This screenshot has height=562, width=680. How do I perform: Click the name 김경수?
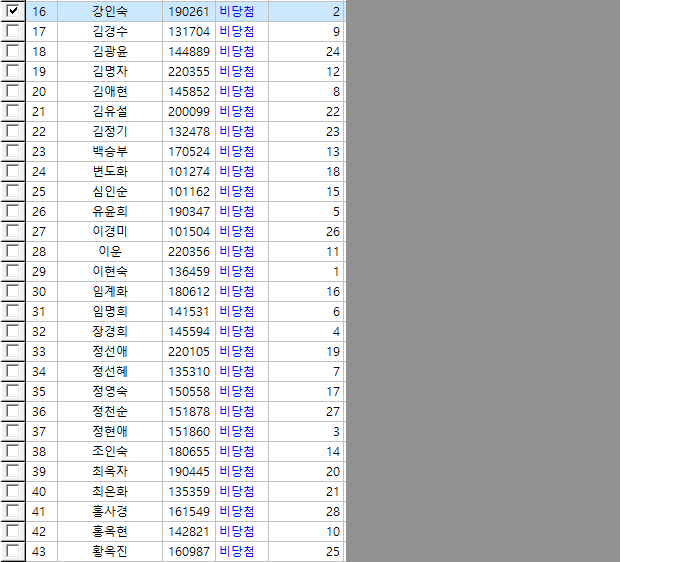[110, 31]
